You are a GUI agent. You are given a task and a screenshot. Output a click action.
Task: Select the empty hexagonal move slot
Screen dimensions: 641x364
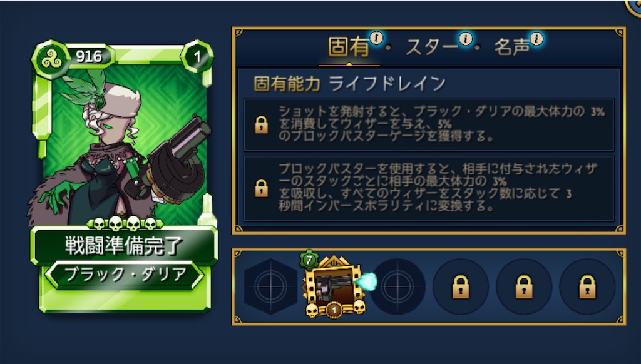[x=270, y=286]
